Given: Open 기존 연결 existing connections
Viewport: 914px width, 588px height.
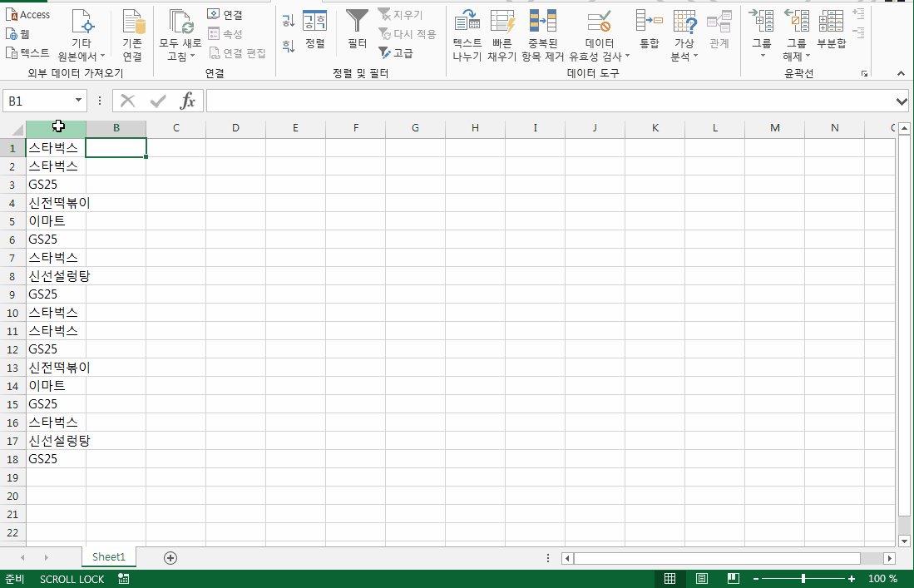Looking at the screenshot, I should [x=132, y=35].
